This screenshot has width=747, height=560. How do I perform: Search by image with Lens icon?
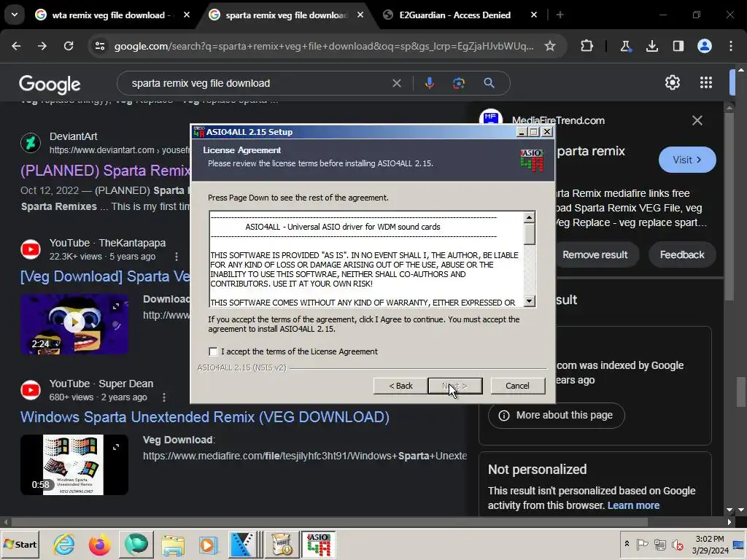pyautogui.click(x=459, y=83)
